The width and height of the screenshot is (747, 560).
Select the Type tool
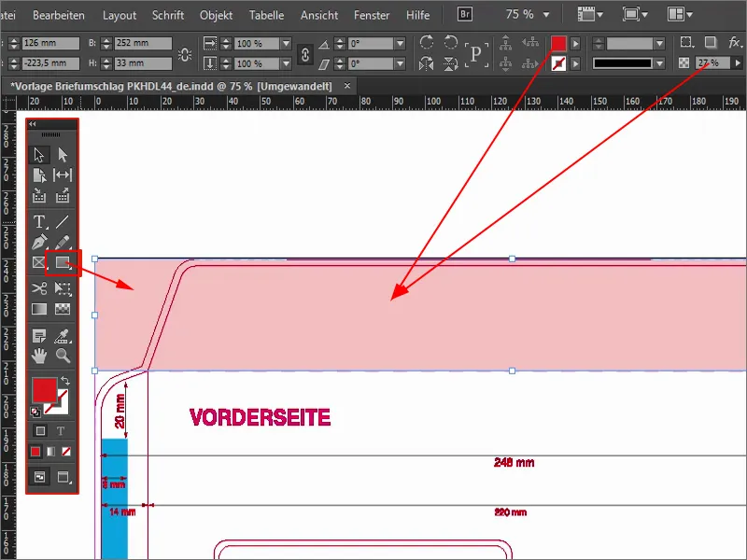pos(39,221)
